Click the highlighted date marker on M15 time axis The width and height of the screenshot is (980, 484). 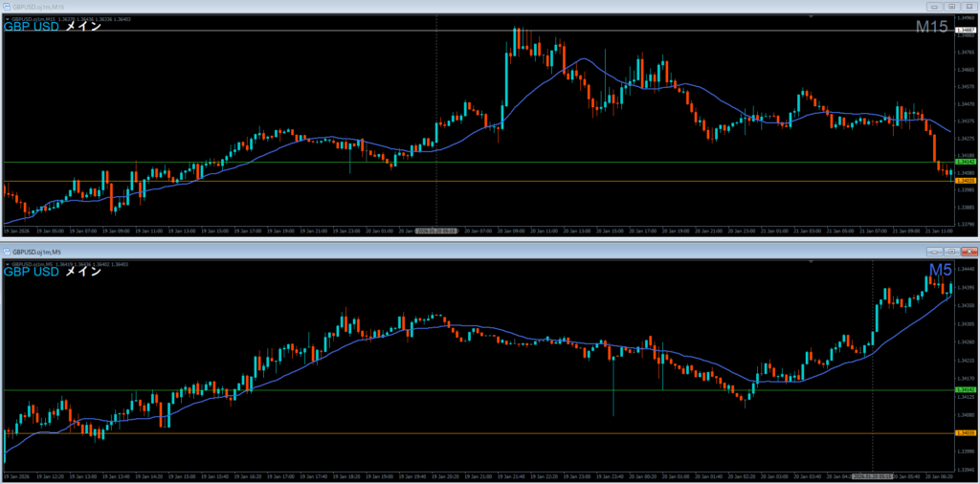(x=437, y=231)
